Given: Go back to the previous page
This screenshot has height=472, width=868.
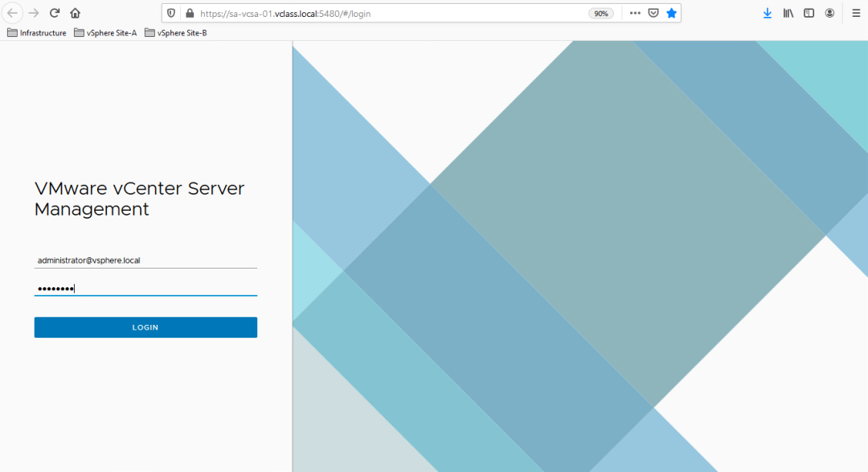Looking at the screenshot, I should pyautogui.click(x=12, y=14).
